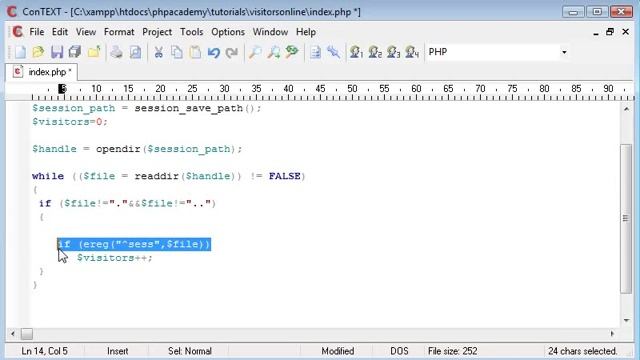Click the 'Modified' status bar entry
This screenshot has width=640, height=360.
338,351
